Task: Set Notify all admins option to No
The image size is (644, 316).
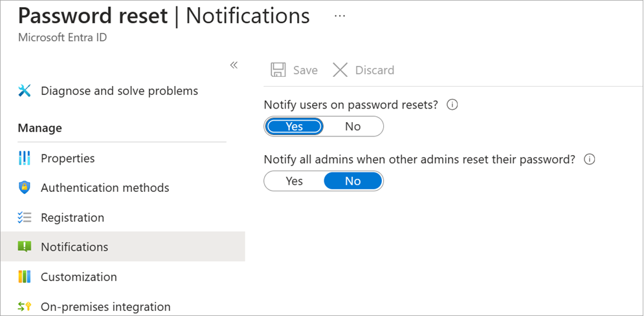Action: pyautogui.click(x=353, y=181)
